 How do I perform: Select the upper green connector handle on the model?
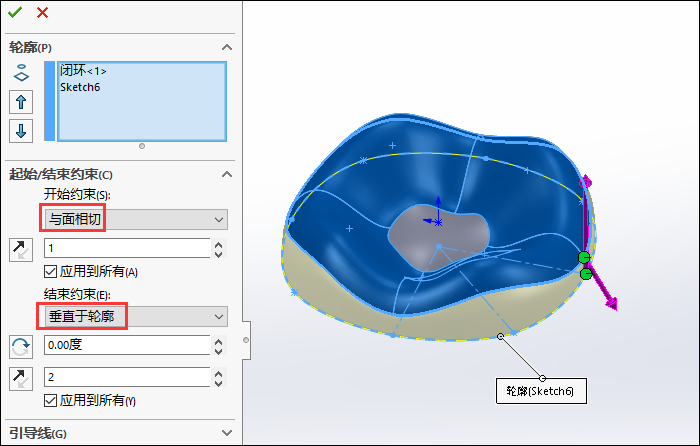(x=584, y=257)
